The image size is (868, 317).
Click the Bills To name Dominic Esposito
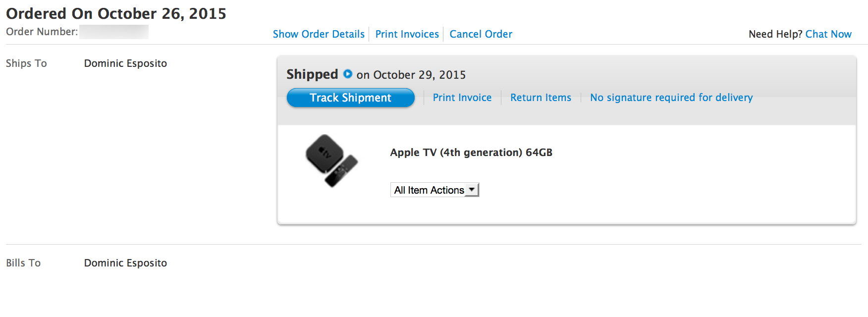click(125, 263)
